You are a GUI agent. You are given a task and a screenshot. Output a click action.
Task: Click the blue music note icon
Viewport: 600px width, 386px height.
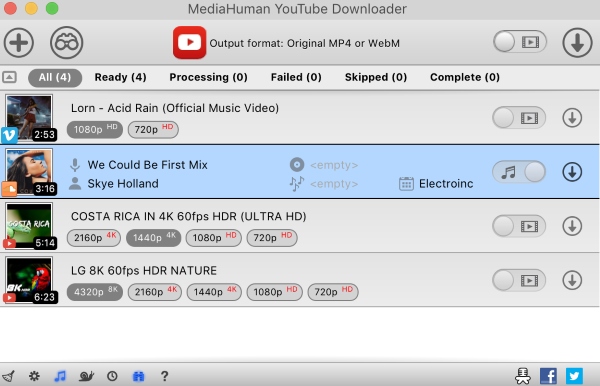60,376
